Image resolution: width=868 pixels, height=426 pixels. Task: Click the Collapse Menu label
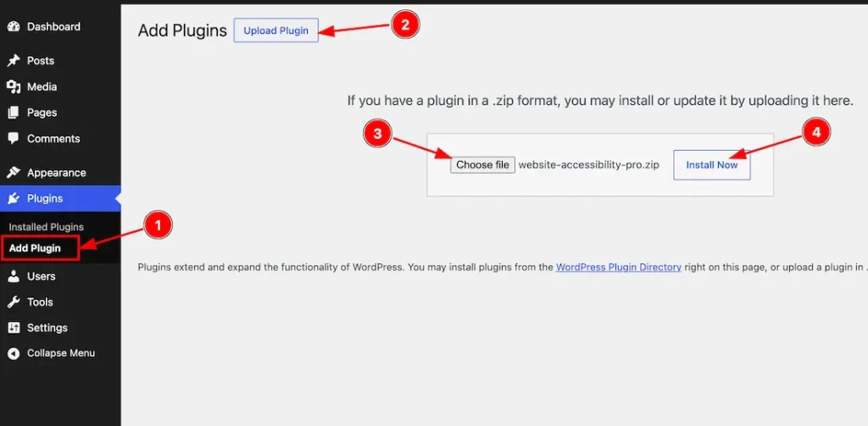pos(61,353)
